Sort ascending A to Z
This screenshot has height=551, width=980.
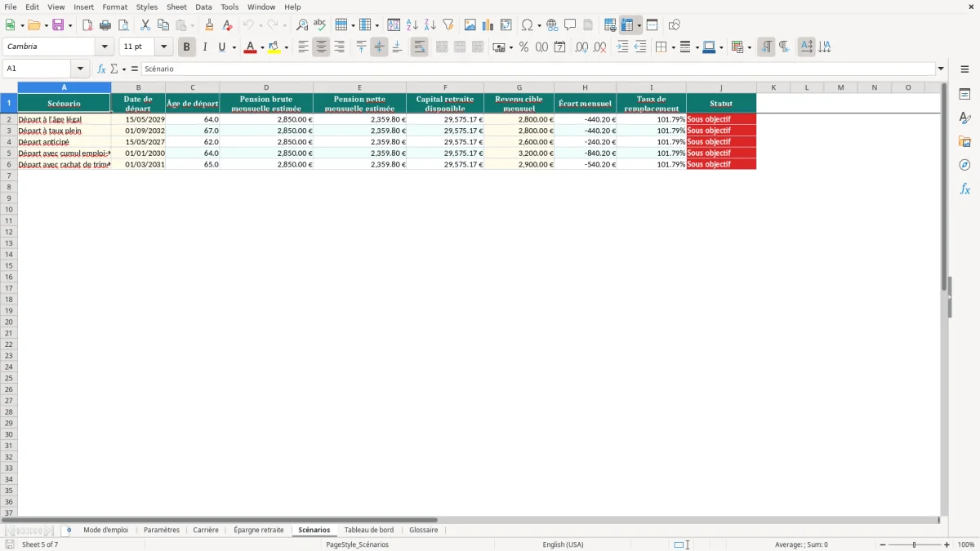point(412,25)
